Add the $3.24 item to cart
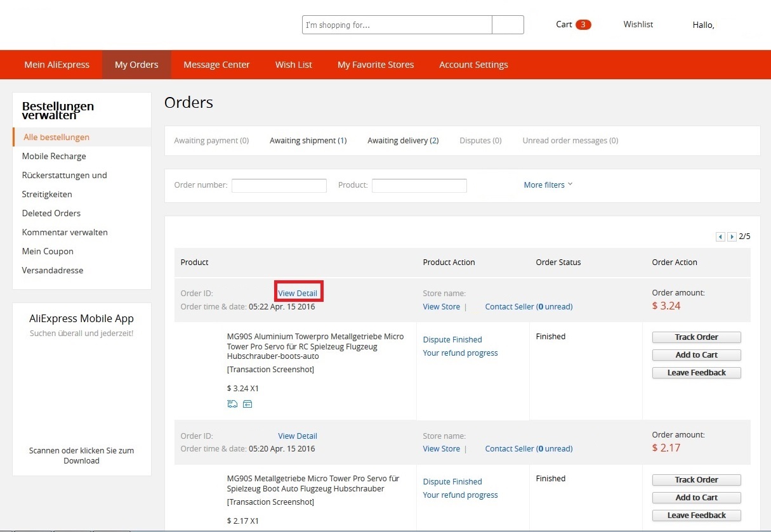Viewport: 771px width, 532px height. point(697,355)
